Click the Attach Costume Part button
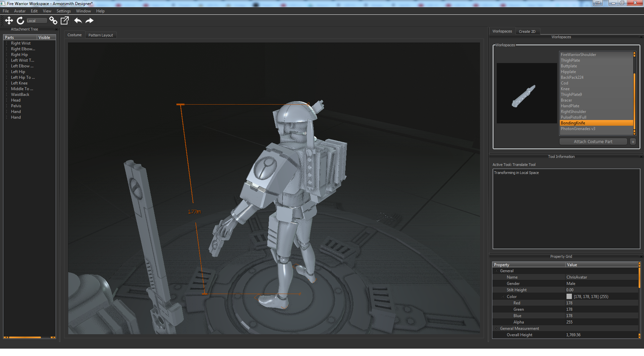 click(593, 142)
